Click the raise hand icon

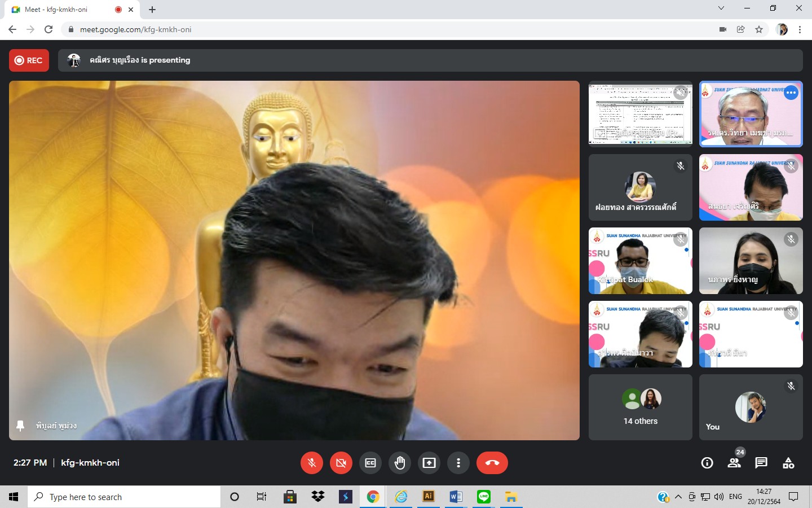[x=400, y=463]
